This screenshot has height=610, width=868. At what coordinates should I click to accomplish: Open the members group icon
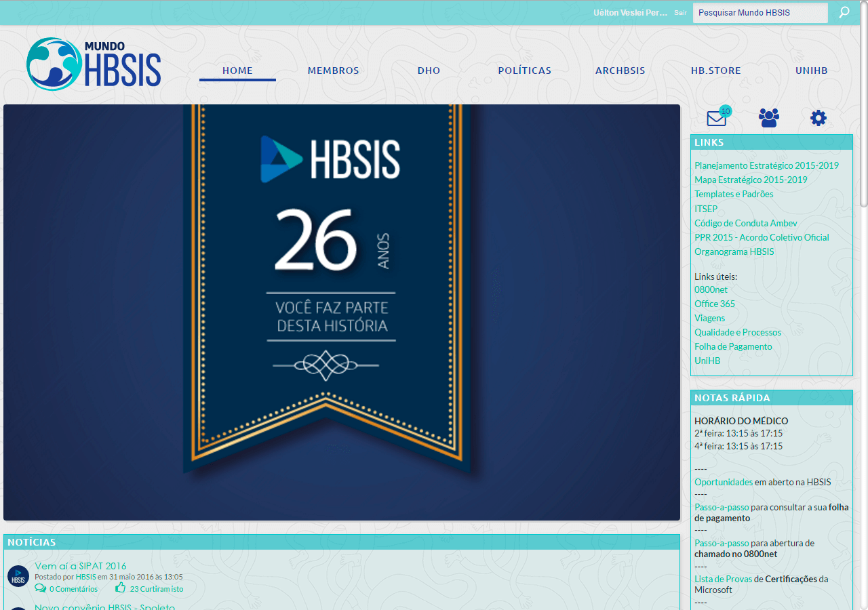click(768, 118)
